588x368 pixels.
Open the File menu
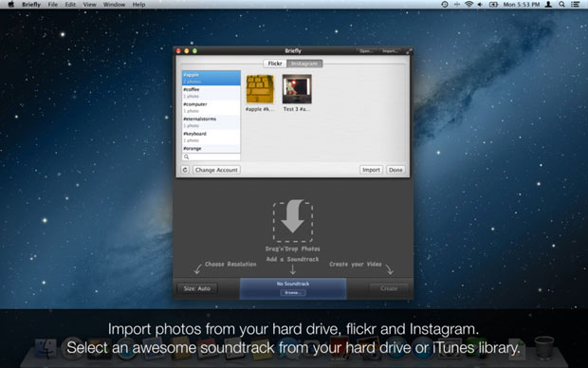coord(53,5)
